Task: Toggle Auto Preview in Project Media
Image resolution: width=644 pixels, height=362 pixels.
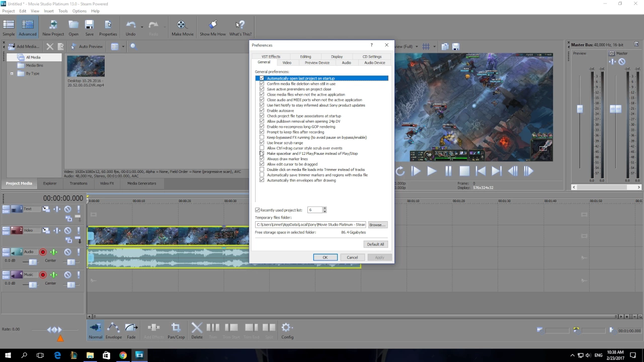Action: point(87,46)
